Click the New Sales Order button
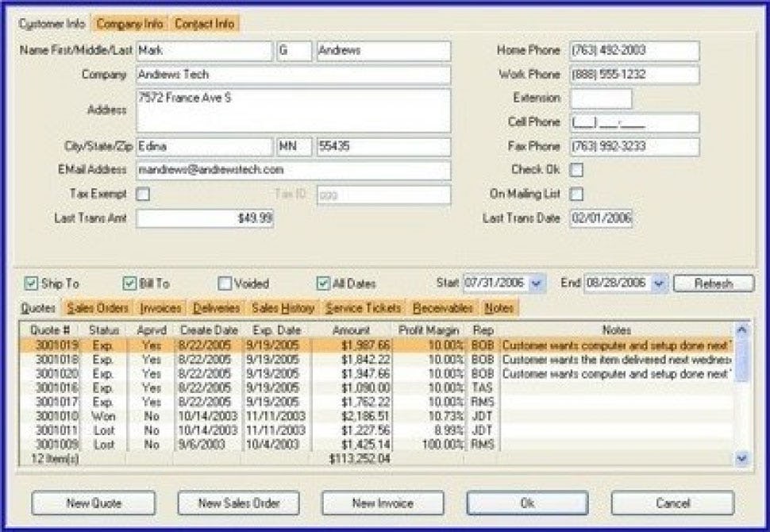The height and width of the screenshot is (532, 770). coord(239,503)
